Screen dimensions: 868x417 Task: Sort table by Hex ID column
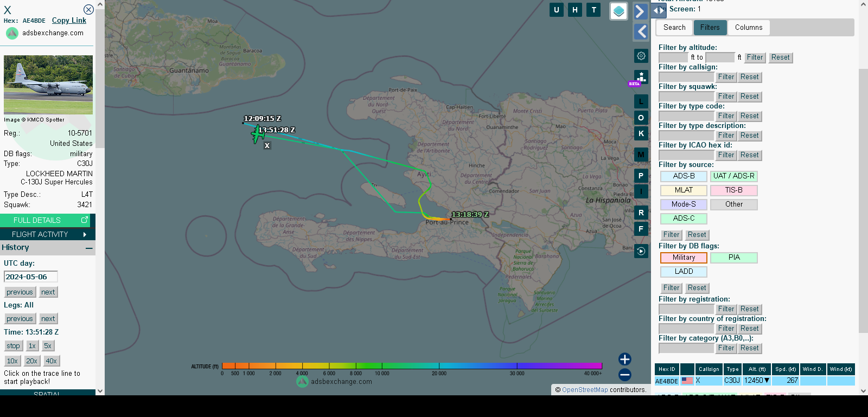667,369
